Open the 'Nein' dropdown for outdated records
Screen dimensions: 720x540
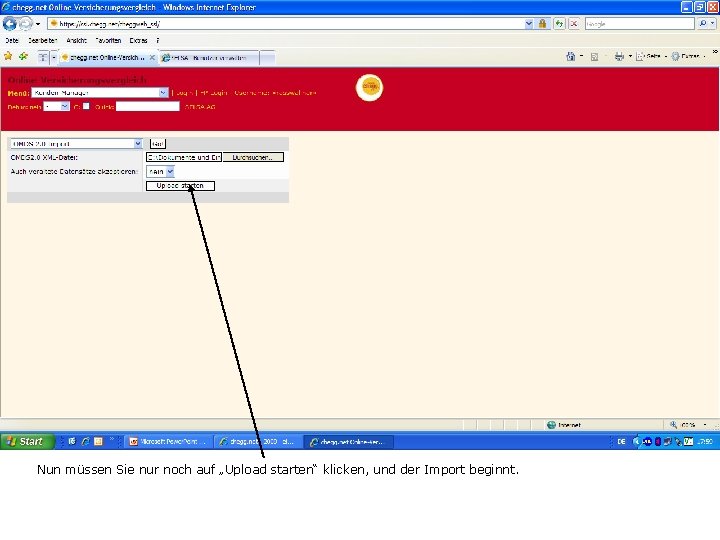click(160, 172)
